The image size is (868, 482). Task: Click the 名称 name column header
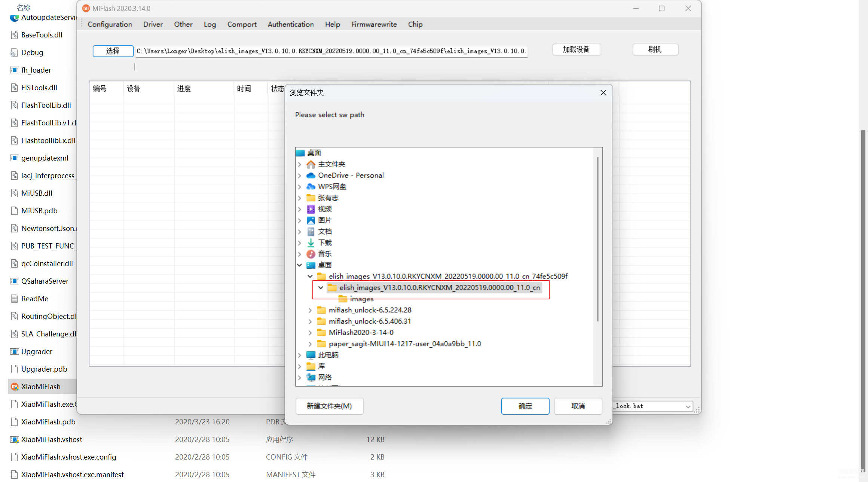pos(23,7)
